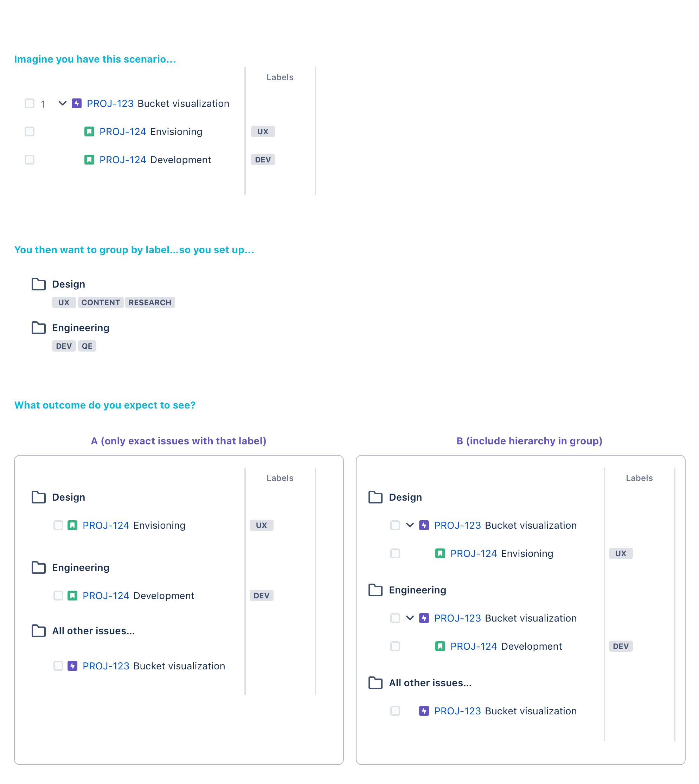Check Development checkbox in panel B
Viewport: 699px width, 784px height.
click(395, 646)
